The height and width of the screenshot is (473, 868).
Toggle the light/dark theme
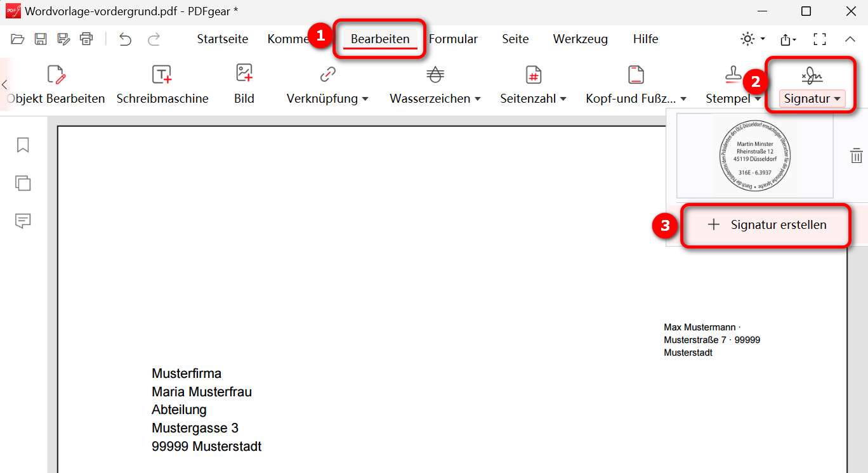[x=747, y=39]
